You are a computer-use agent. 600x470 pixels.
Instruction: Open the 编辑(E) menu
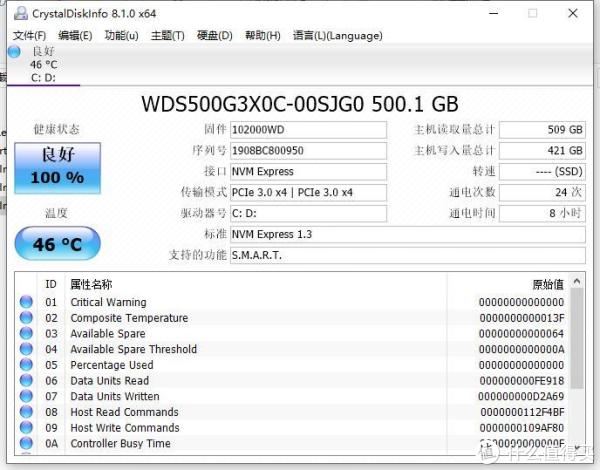tap(75, 36)
